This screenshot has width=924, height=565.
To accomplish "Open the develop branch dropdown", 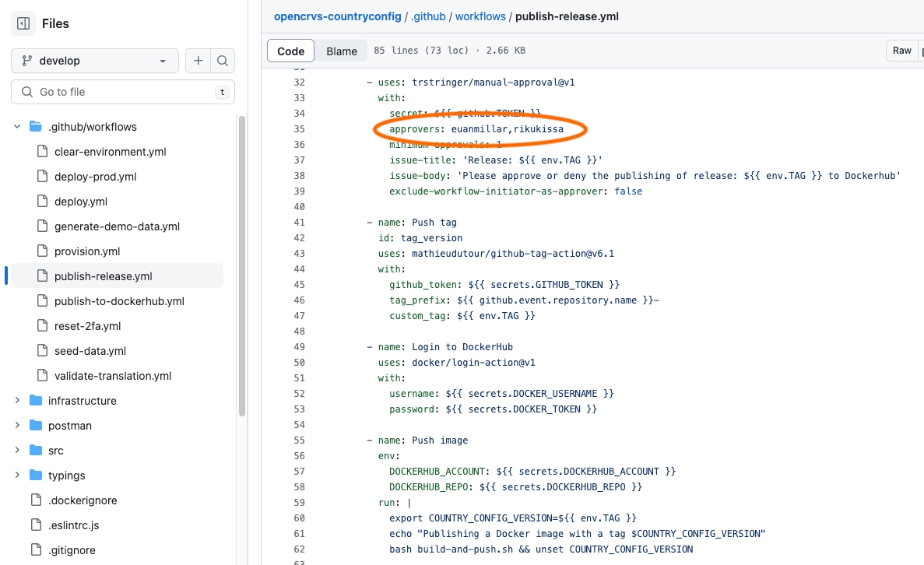I will click(94, 61).
